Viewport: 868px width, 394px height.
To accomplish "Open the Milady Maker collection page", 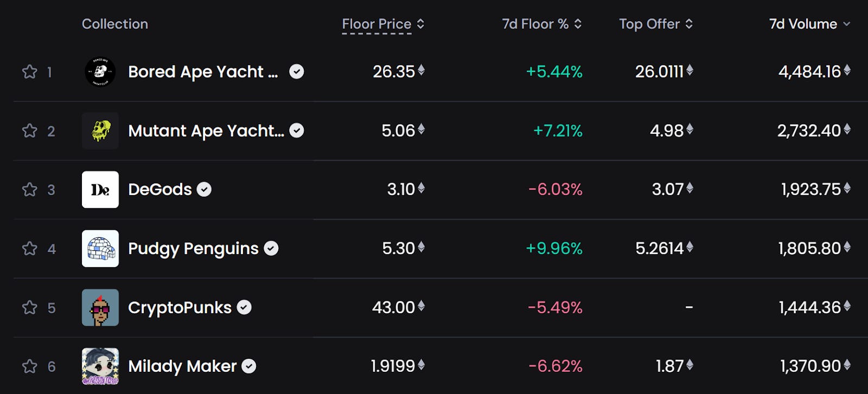I will click(182, 366).
